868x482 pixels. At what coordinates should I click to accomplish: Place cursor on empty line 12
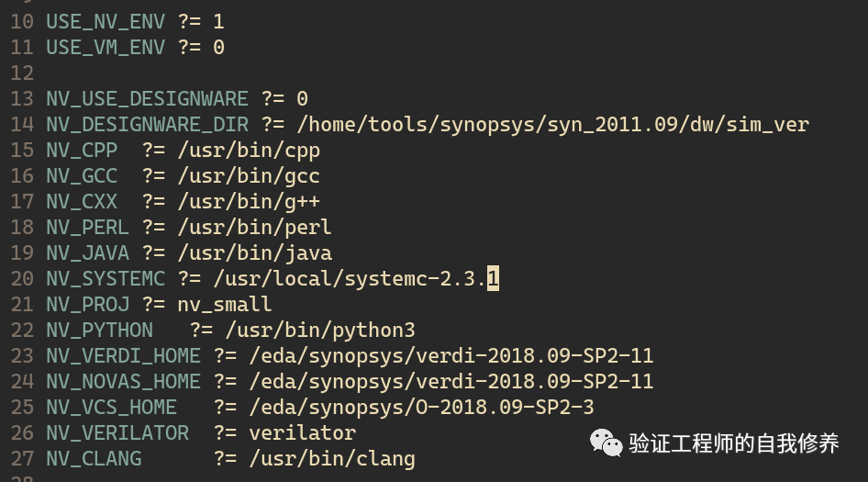point(166,73)
